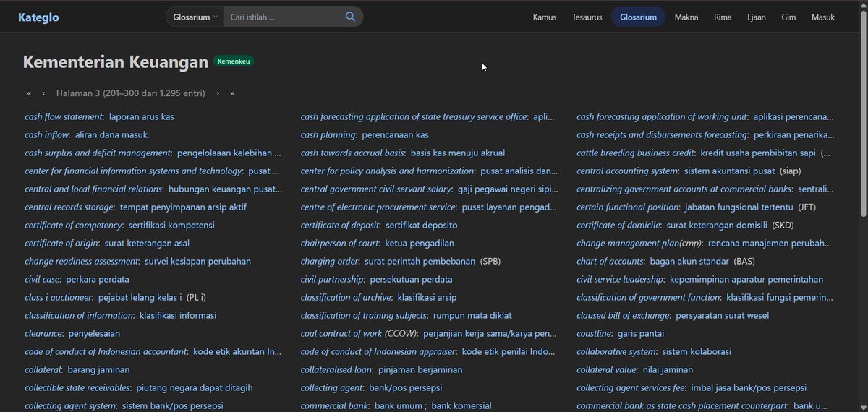The image size is (868, 412).
Task: Open the Ejaan menu item
Action: pos(757,17)
